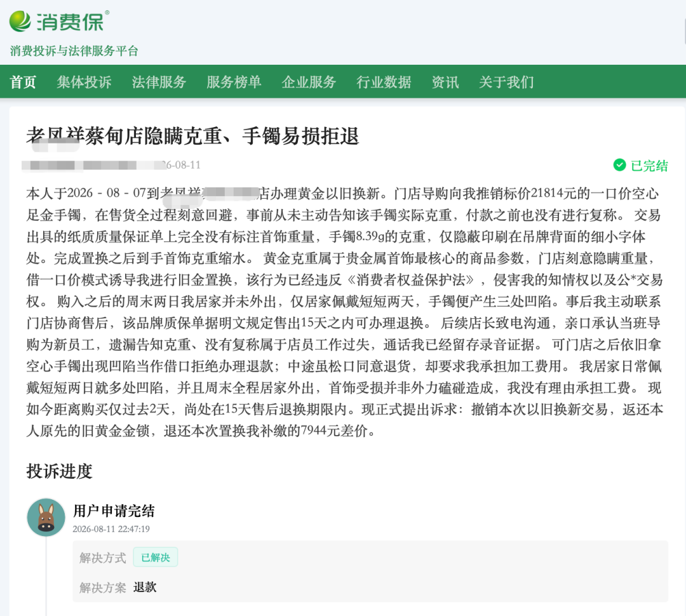Click the timestamp 2026-08-11 22:47:19
686x616 pixels.
tap(111, 529)
